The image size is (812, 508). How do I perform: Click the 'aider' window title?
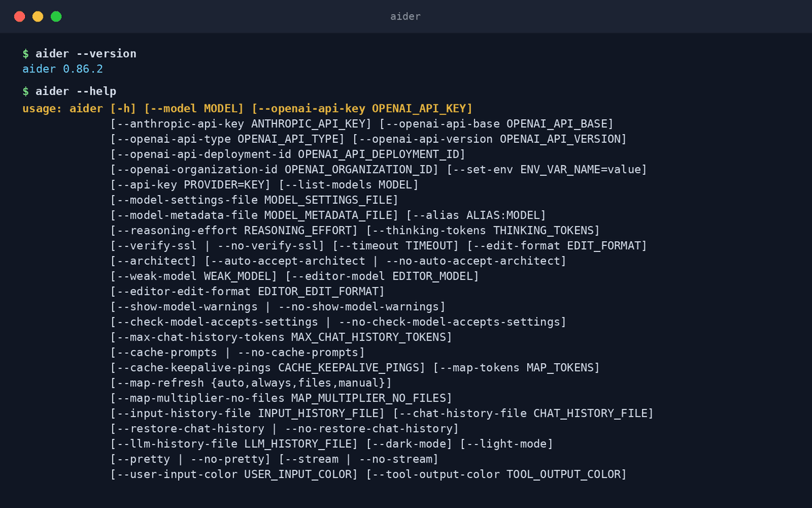405,16
